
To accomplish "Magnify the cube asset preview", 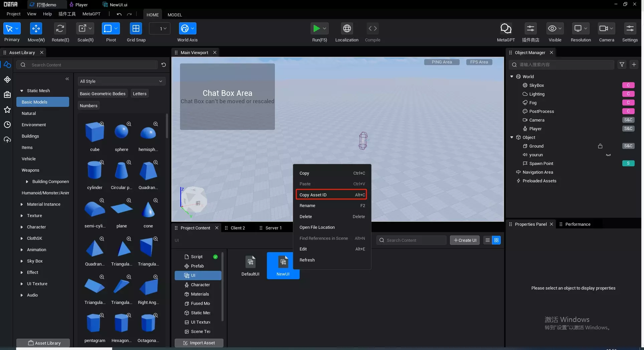I will (102, 124).
